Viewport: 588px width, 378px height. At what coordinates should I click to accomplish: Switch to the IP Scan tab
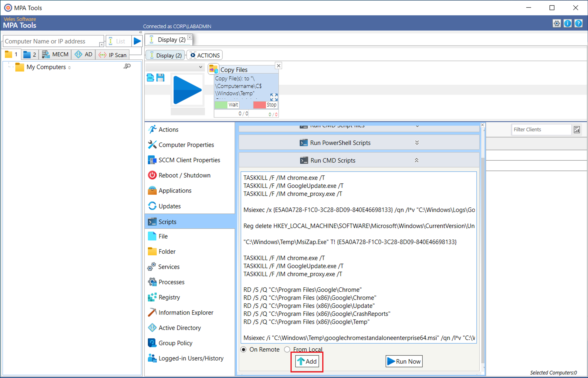click(x=113, y=55)
